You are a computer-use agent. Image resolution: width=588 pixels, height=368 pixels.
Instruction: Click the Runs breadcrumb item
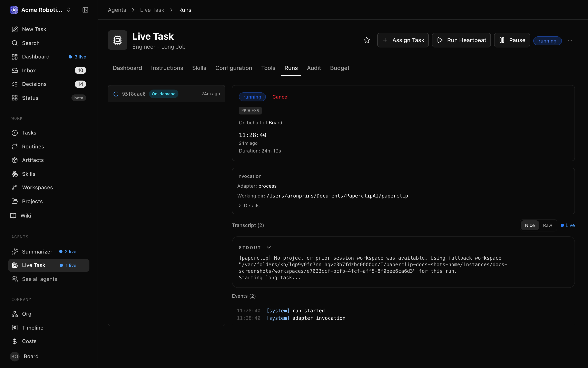coord(185,10)
